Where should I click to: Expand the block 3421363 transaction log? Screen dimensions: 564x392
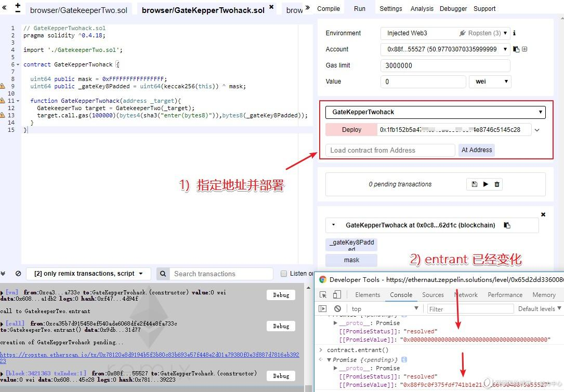[x=2, y=374]
